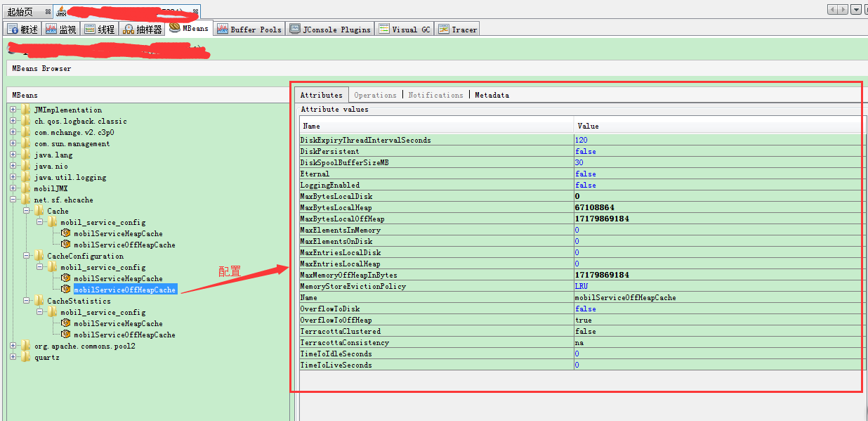The height and width of the screenshot is (421, 868).
Task: Select mobilServiceOffHeapCache bean under Cache node
Action: click(x=124, y=245)
